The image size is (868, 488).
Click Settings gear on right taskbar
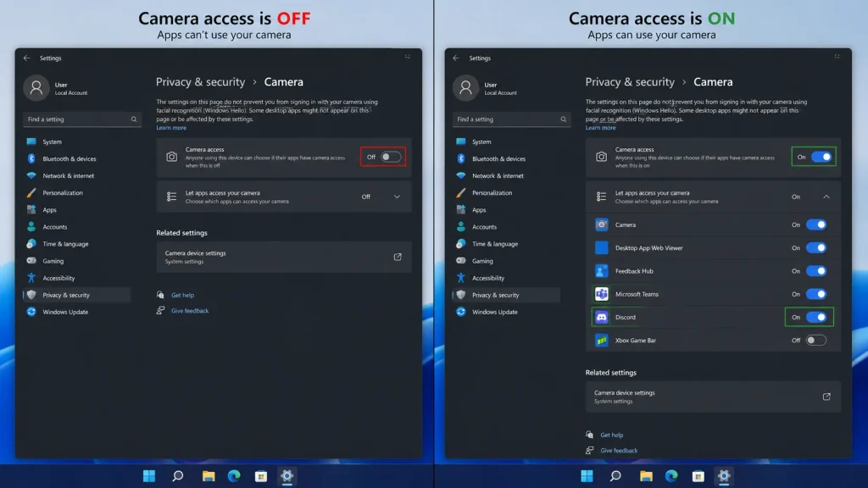tap(724, 476)
